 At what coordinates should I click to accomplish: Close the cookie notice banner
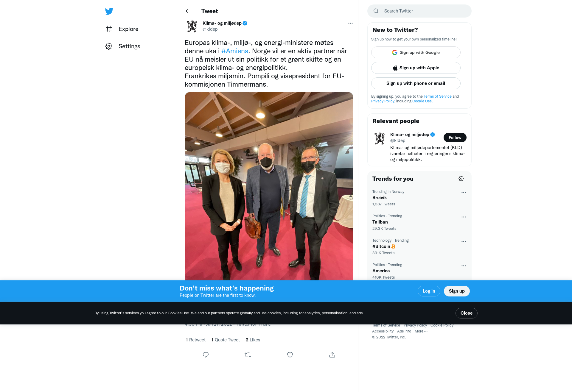click(466, 313)
